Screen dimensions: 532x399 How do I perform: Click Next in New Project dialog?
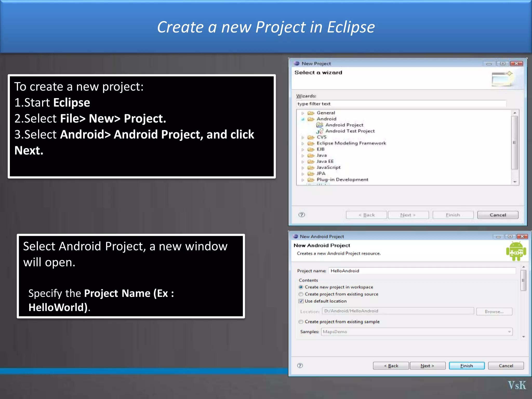(x=408, y=215)
